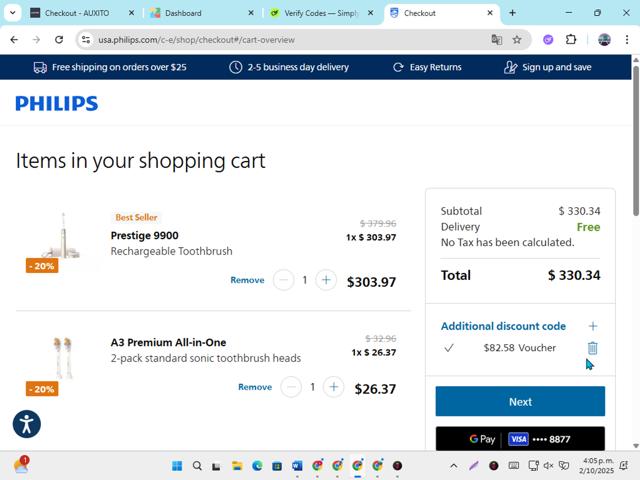Increase Prestige 9900 quantity with plus button
Image resolution: width=640 pixels, height=480 pixels.
(326, 280)
